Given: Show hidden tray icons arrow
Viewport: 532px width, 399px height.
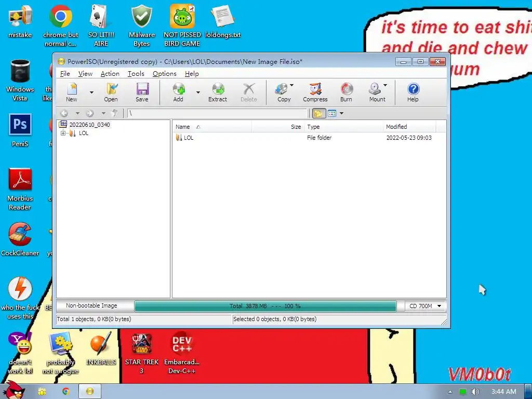Looking at the screenshot, I should 450,392.
